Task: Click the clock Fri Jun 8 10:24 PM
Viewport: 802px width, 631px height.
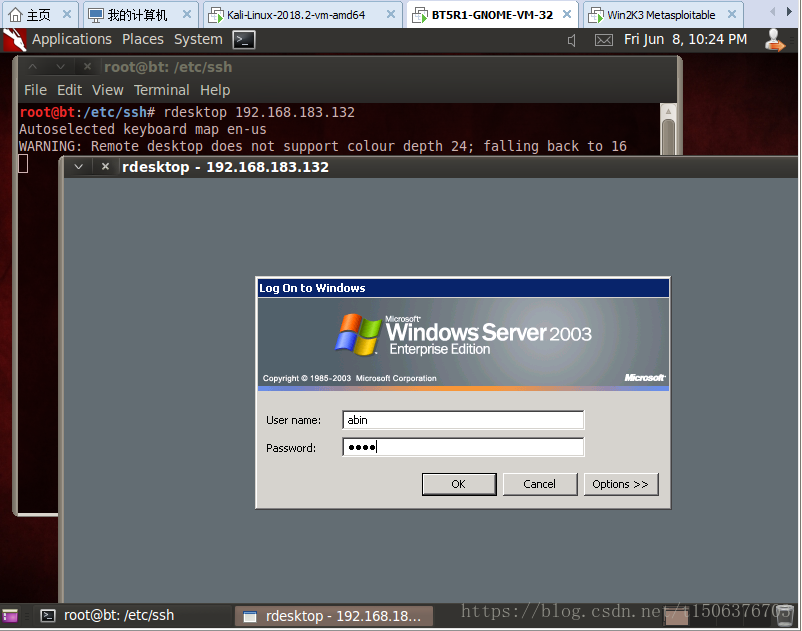Action: coord(685,39)
